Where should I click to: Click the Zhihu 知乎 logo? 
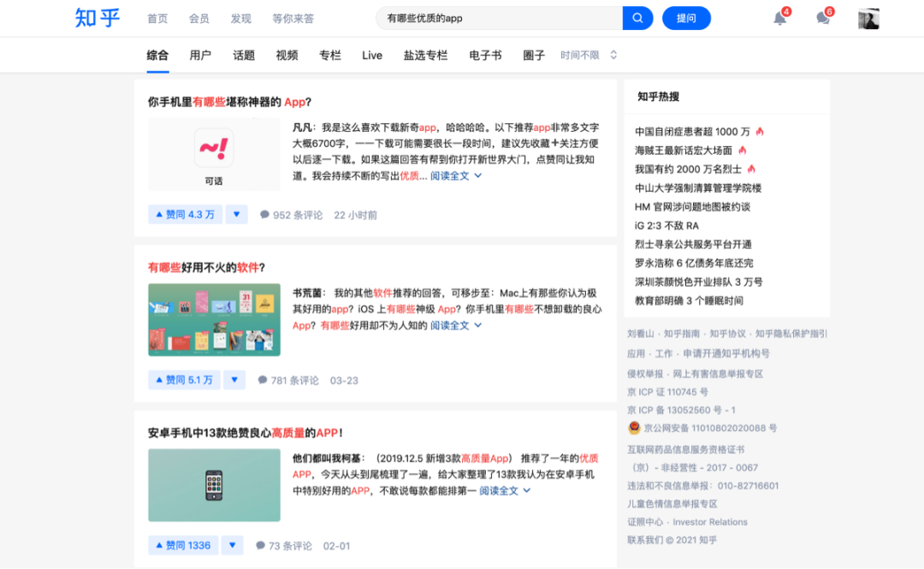[98, 18]
